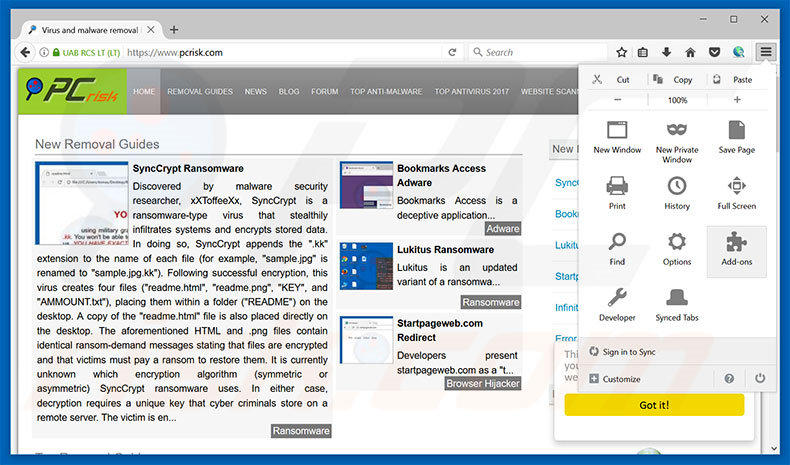Open the NEWS nav item

tap(255, 92)
